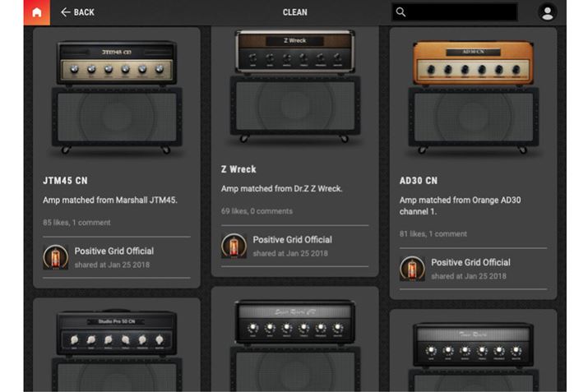588x392 pixels.
Task: Click Positive Grid avatar on AD30 card
Action: 412,269
